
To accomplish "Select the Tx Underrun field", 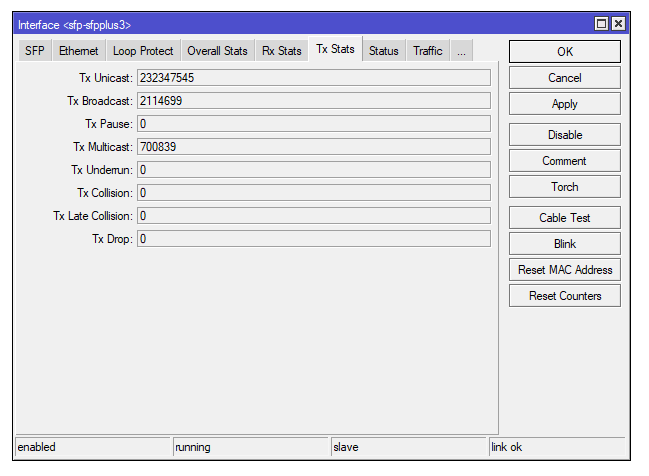I will click(x=314, y=170).
